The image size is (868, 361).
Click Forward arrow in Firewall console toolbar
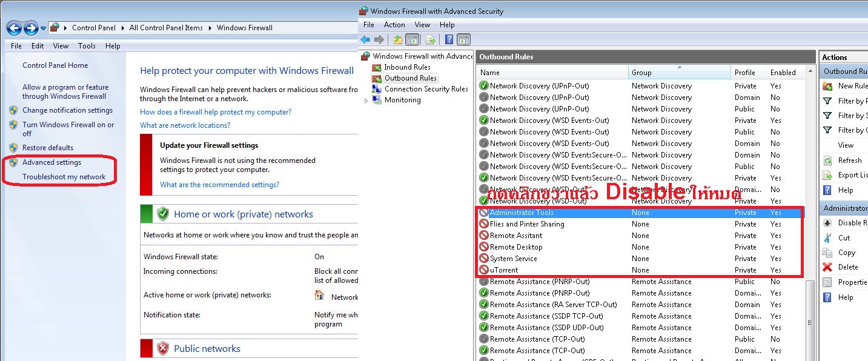click(x=379, y=40)
